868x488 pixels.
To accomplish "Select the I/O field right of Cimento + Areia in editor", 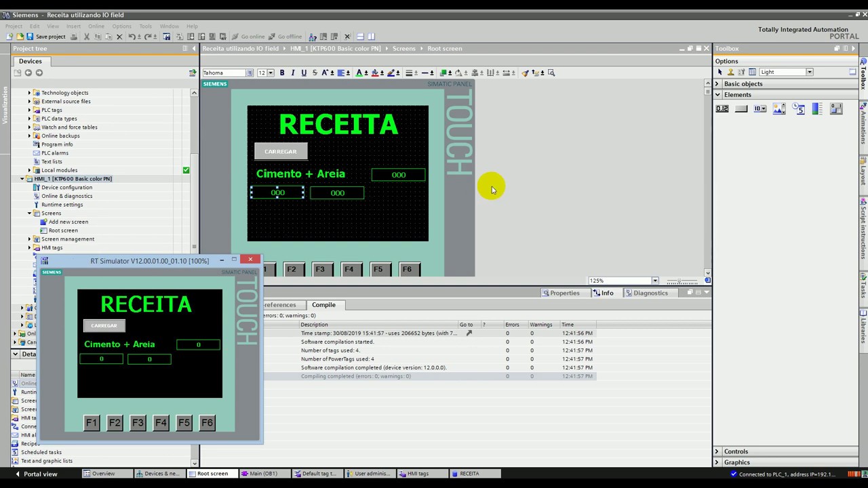I will (x=398, y=175).
